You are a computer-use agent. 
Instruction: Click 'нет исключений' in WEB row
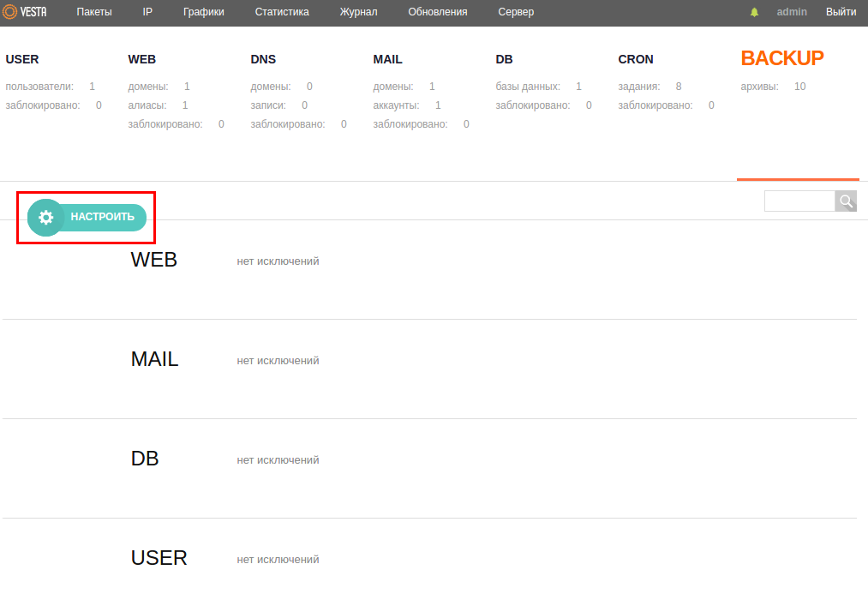pyautogui.click(x=278, y=261)
